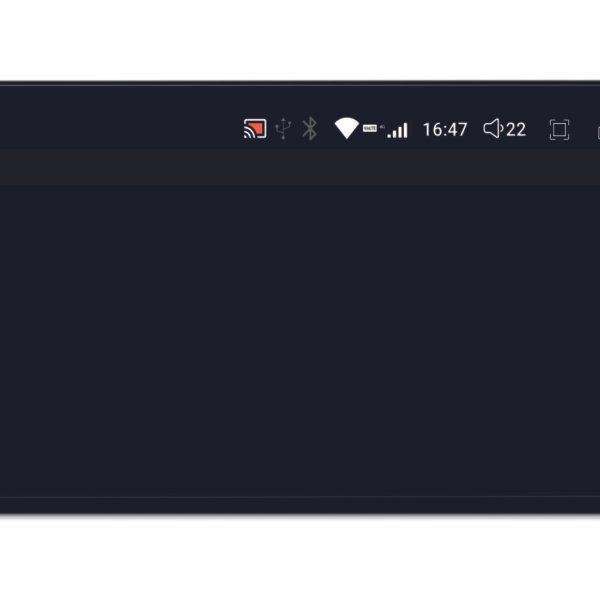The image size is (600, 600).
Task: Expand Wi-Fi networks from the white fan icon
Action: coord(347,128)
